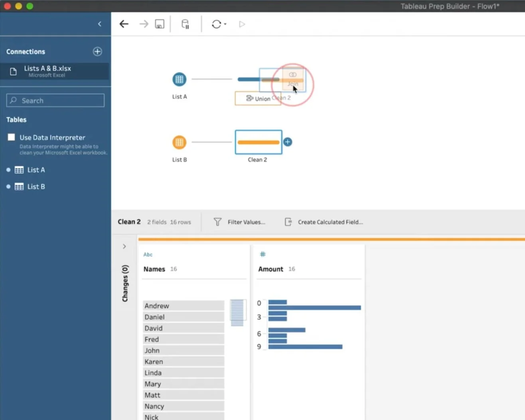The image size is (525, 420).
Task: Click the histogram bar labeled 9
Action: [305, 347]
